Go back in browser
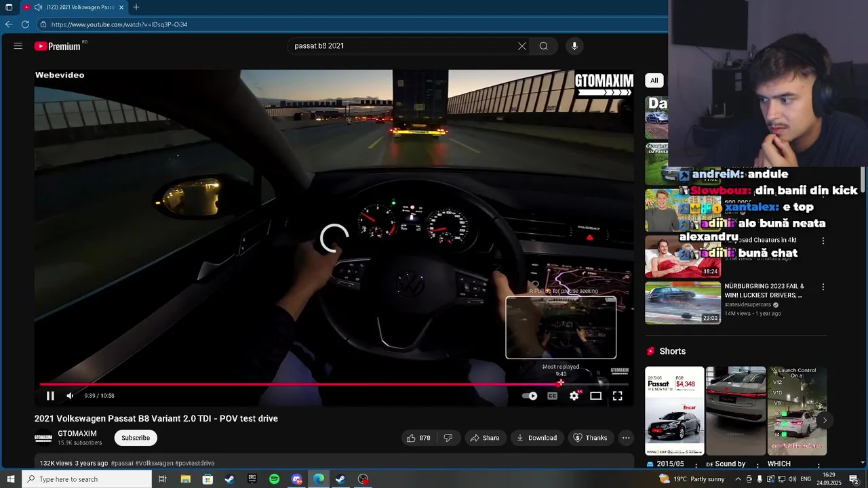This screenshot has height=488, width=868. click(x=9, y=24)
